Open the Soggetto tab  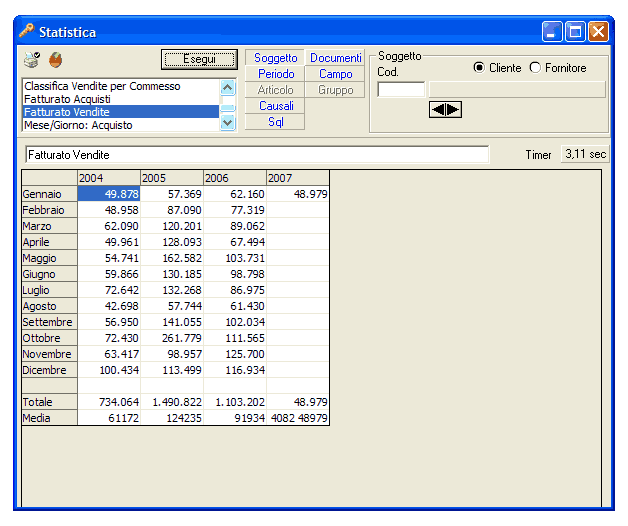pos(276,58)
